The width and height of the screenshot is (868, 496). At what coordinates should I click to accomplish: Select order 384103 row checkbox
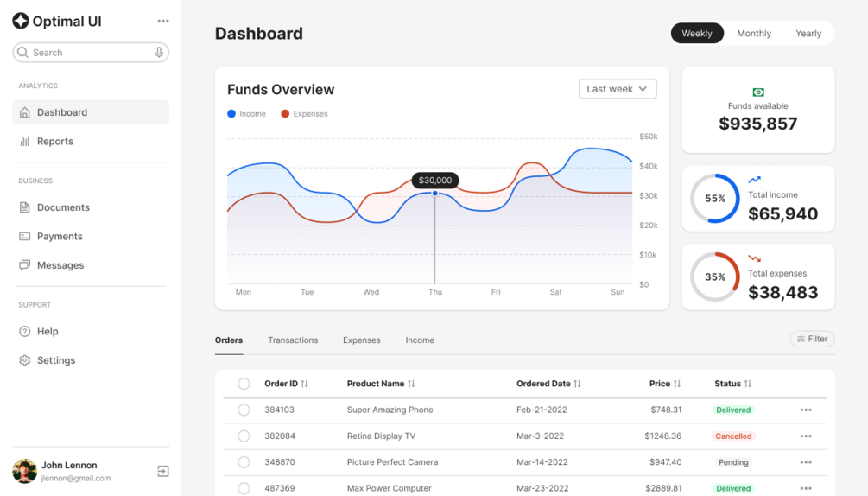coord(244,410)
